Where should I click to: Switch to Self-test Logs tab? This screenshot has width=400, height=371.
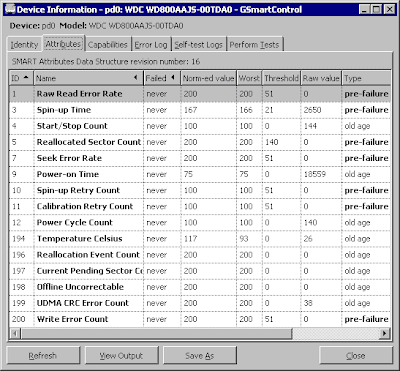pyautogui.click(x=198, y=45)
